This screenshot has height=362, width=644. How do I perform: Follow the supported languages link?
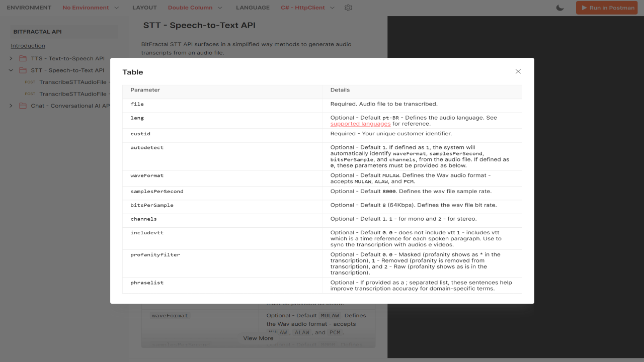point(360,124)
